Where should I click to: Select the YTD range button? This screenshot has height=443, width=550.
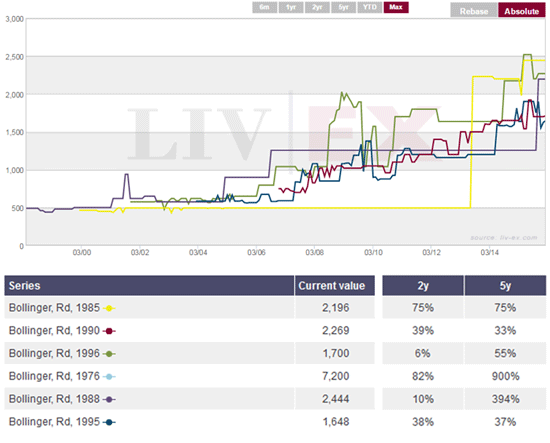370,7
